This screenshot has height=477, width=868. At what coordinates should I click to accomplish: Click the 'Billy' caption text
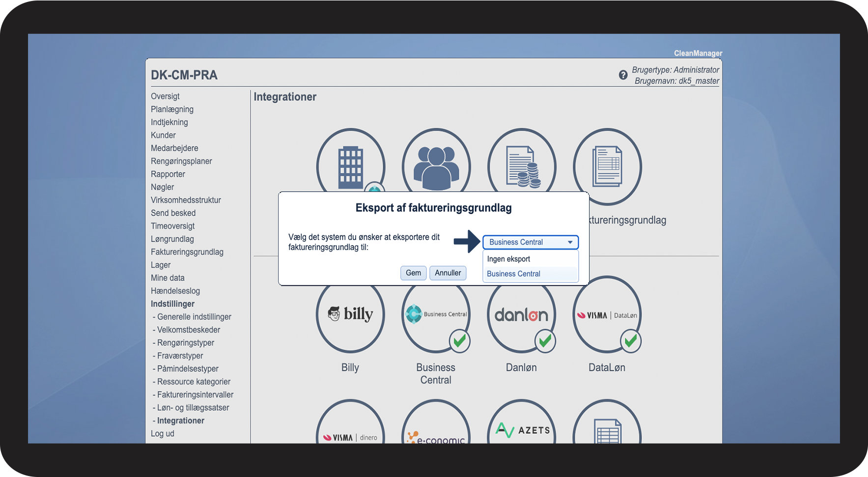pos(350,367)
